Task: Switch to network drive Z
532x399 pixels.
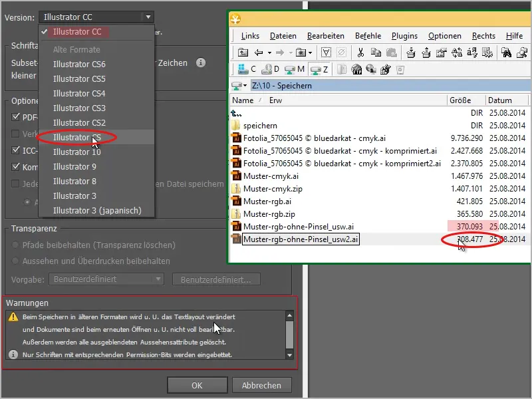Action: pyautogui.click(x=319, y=70)
